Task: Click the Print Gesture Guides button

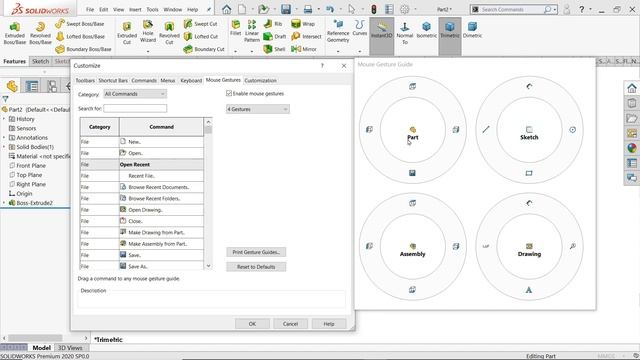Action: (256, 252)
